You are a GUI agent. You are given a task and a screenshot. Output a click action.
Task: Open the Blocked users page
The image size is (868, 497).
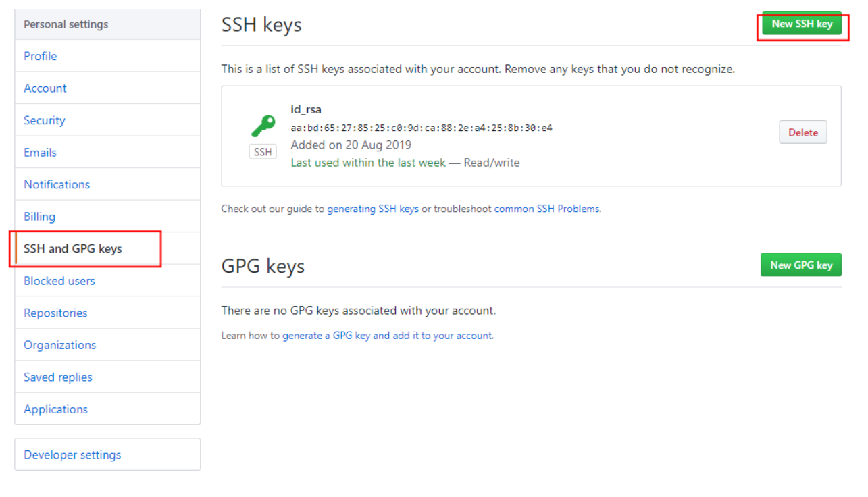107,280
